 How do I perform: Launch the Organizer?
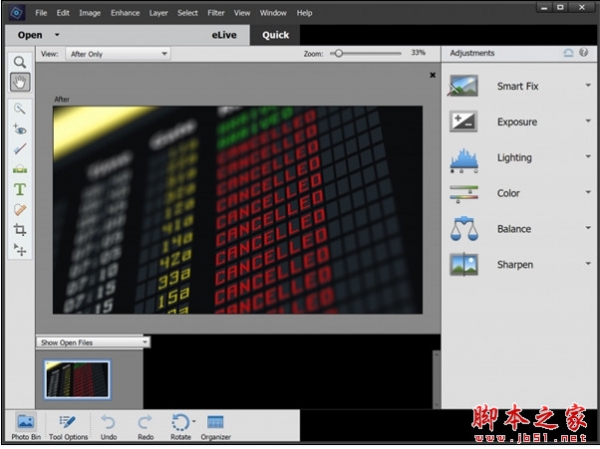[x=215, y=426]
